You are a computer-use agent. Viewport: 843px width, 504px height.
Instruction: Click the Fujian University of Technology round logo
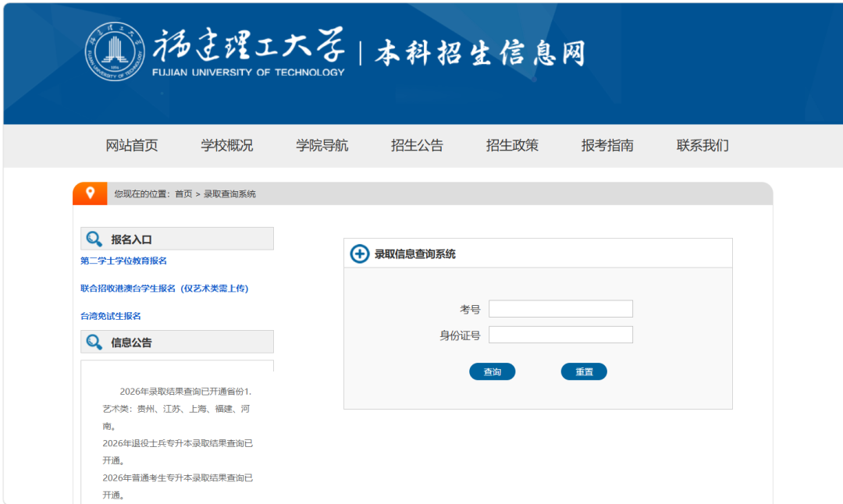click(115, 51)
